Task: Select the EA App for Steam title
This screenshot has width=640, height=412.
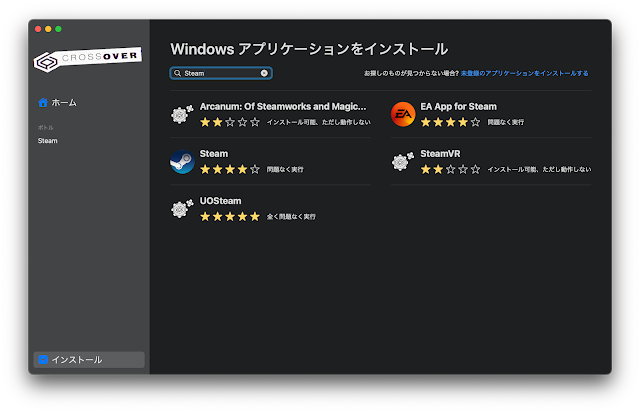Action: pyautogui.click(x=458, y=107)
